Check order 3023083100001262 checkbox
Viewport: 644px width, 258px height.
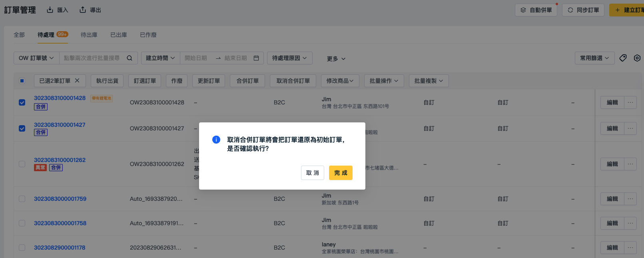pyautogui.click(x=22, y=164)
